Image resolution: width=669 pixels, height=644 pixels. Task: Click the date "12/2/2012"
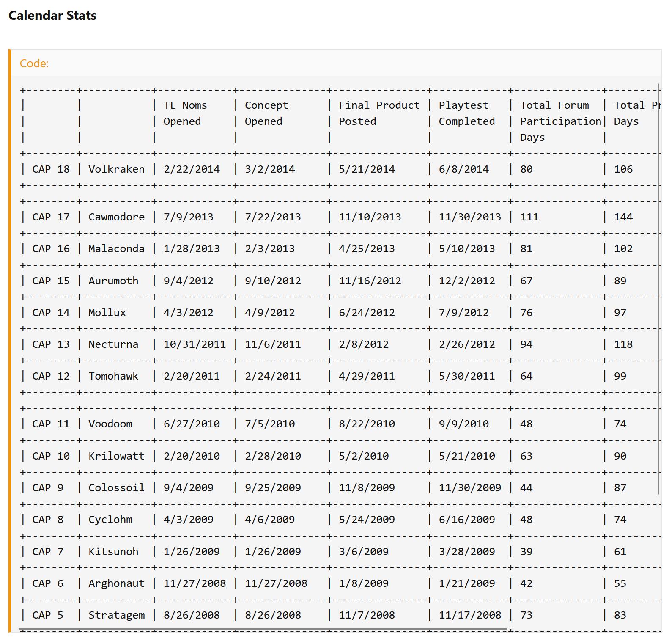[x=466, y=281]
